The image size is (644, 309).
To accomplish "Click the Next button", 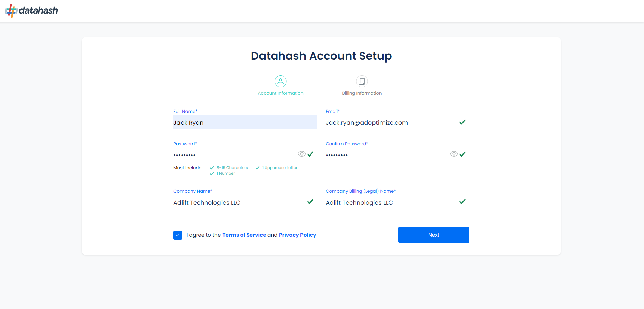I will click(x=434, y=235).
